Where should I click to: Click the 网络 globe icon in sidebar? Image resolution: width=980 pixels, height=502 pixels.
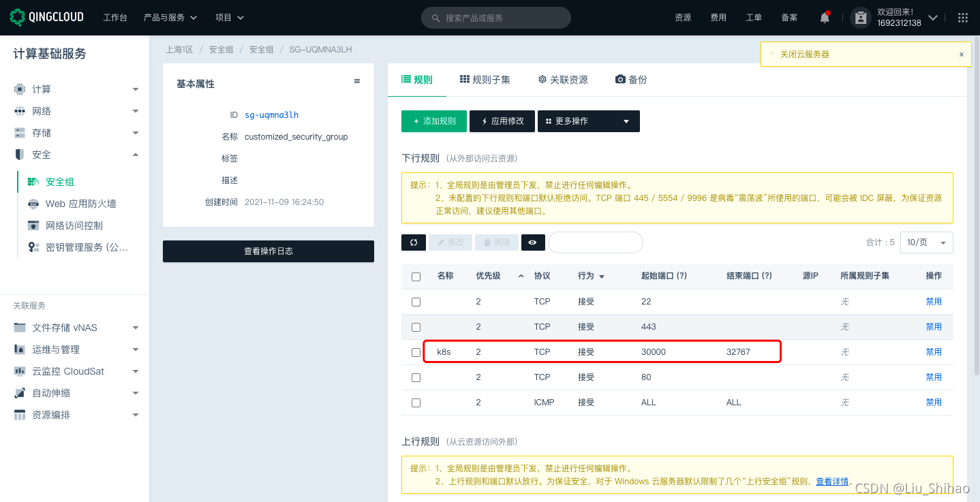click(x=20, y=111)
